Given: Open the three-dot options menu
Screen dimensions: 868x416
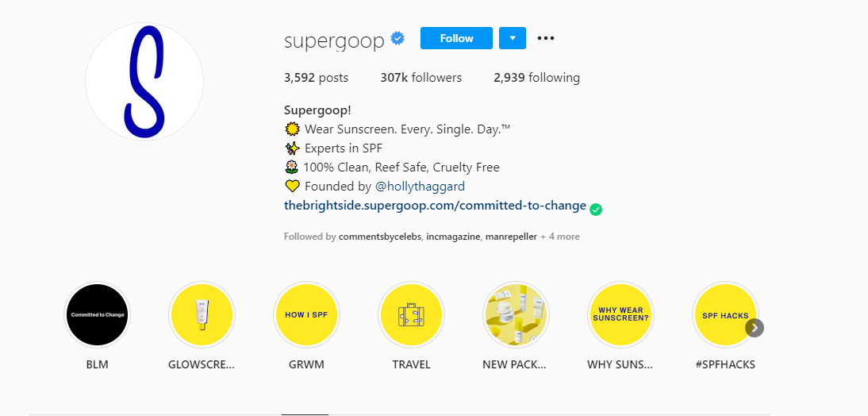Looking at the screenshot, I should (x=546, y=38).
